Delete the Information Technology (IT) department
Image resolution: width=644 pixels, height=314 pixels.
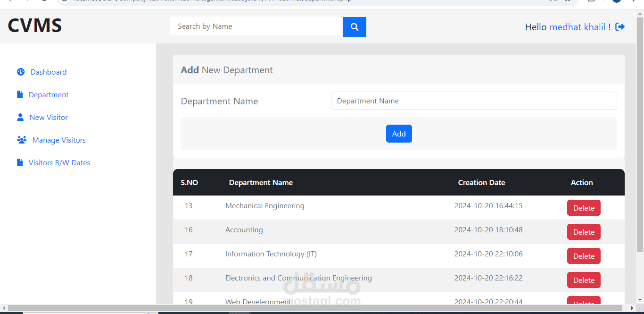pyautogui.click(x=584, y=256)
